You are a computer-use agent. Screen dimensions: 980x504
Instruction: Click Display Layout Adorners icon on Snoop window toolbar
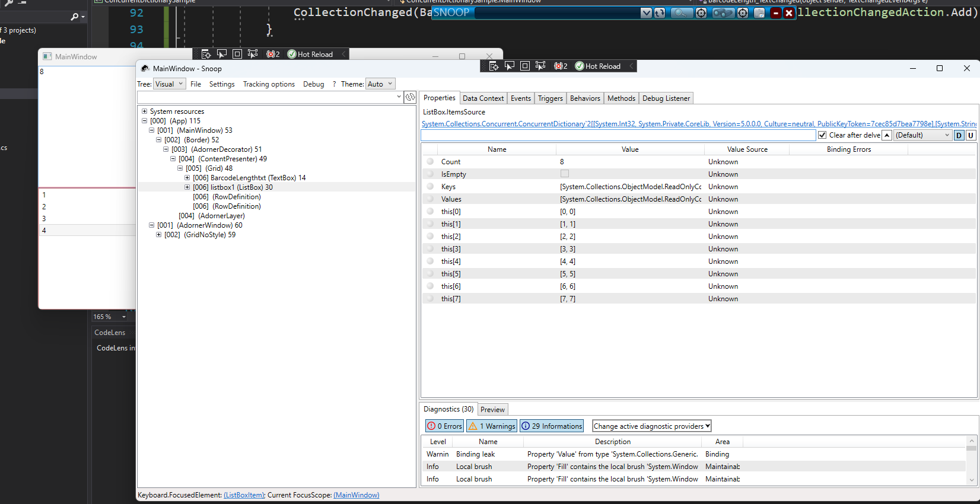pos(525,66)
